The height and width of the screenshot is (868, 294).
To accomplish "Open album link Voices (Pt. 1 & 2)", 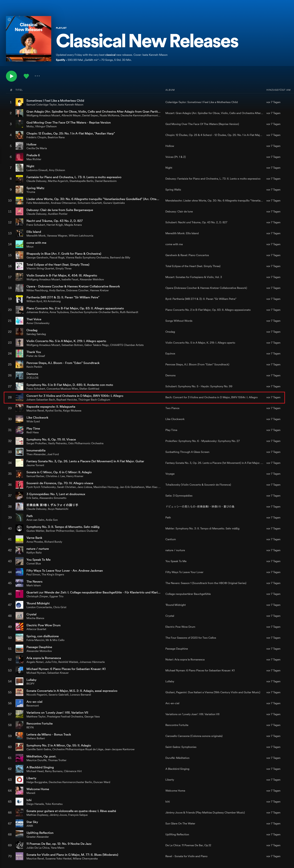I will (175, 157).
